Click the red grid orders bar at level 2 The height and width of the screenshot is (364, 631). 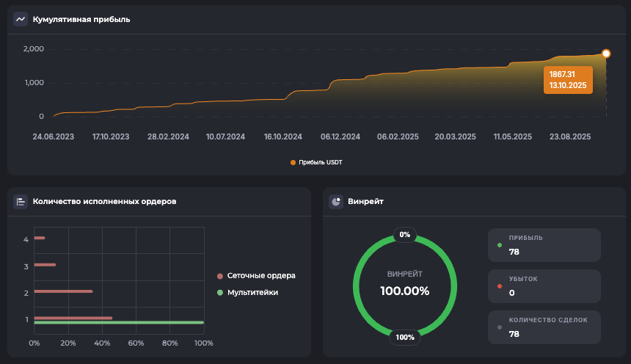click(63, 291)
